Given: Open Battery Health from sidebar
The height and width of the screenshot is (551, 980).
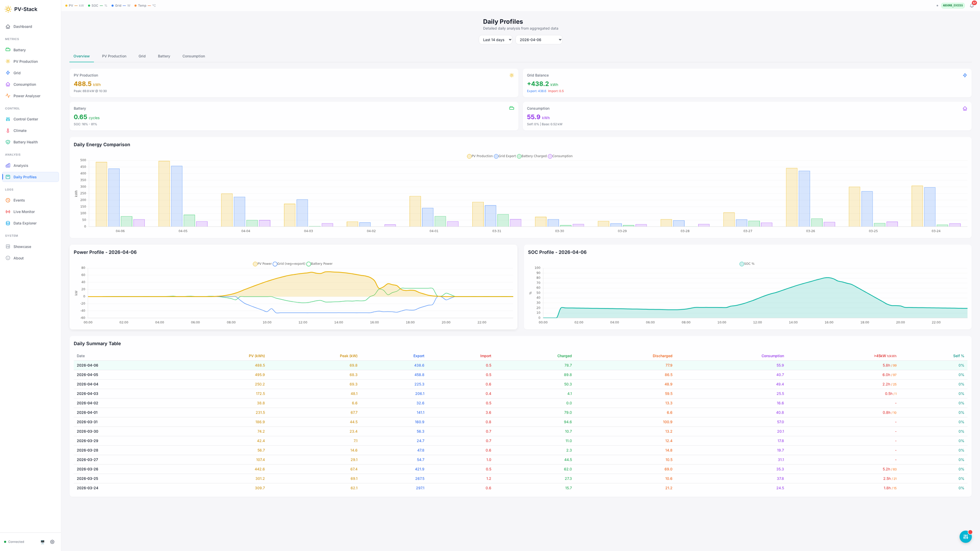Looking at the screenshot, I should point(25,142).
